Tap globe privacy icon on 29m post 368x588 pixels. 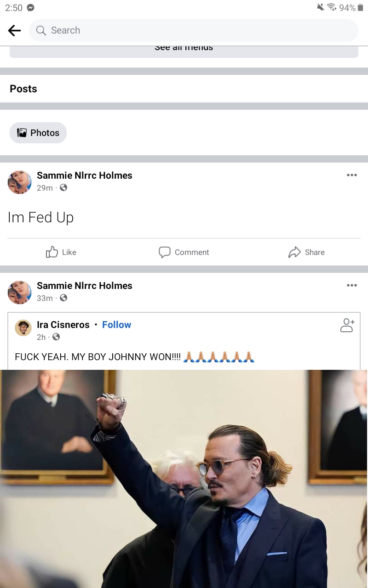pyautogui.click(x=63, y=187)
